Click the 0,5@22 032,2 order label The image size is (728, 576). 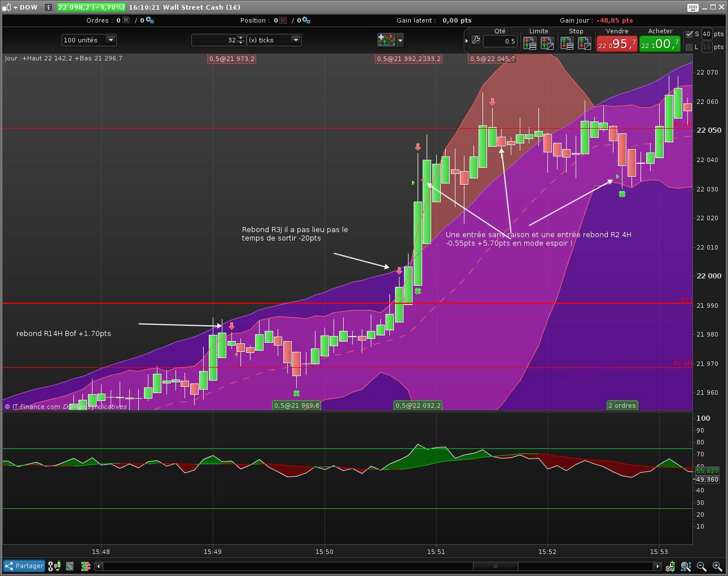tap(418, 405)
